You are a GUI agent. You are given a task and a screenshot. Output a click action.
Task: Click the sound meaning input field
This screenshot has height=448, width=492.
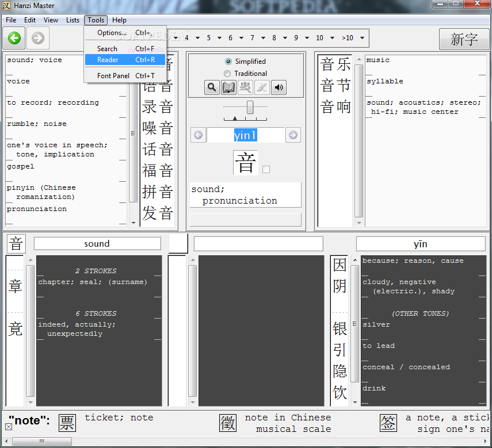coord(97,244)
